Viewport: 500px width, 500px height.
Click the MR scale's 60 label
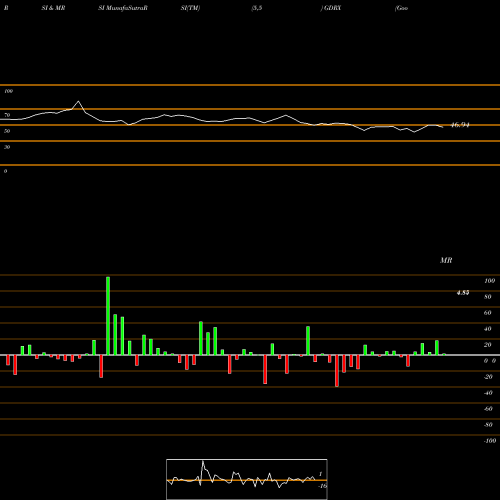[x=488, y=313]
